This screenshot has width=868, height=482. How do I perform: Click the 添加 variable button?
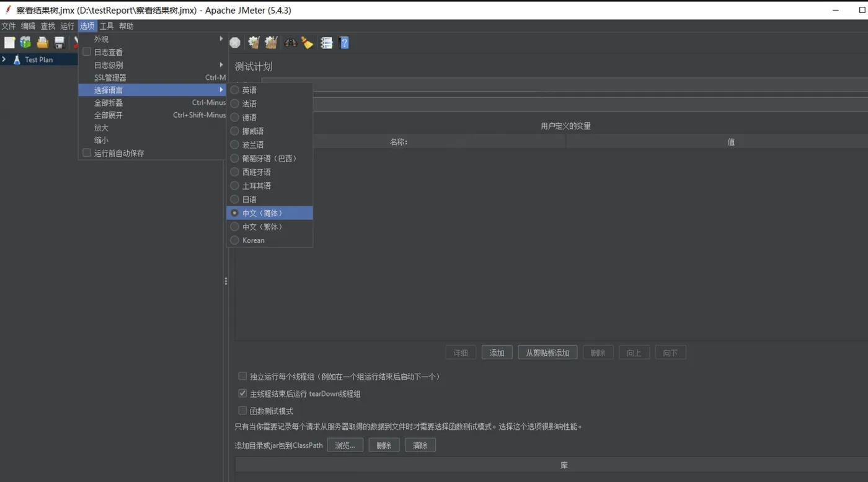click(x=497, y=353)
